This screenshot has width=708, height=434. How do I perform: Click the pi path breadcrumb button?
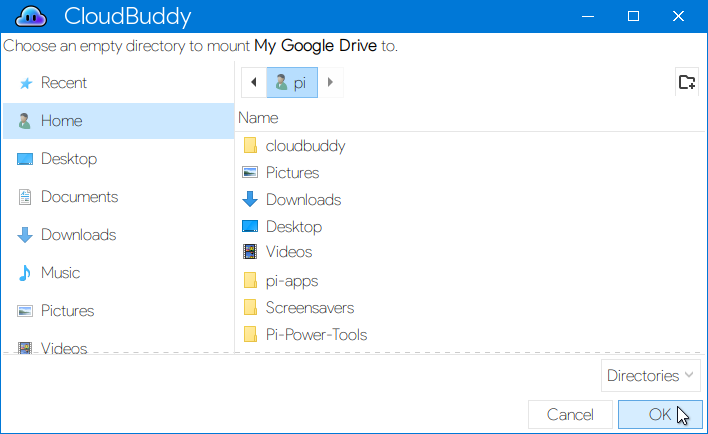[292, 82]
